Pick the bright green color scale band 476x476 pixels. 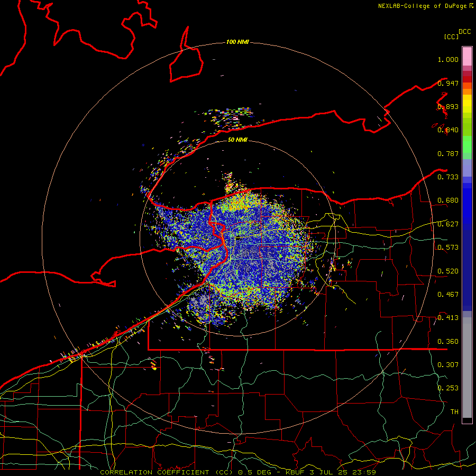click(467, 144)
